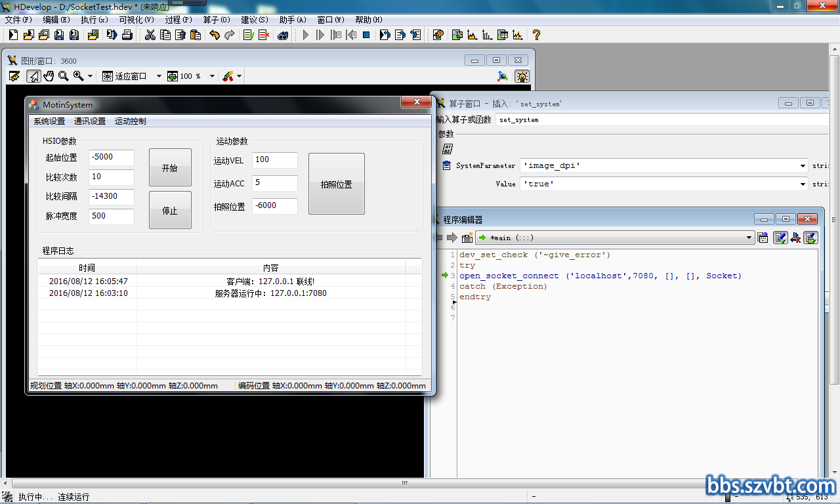Open help with question mark icon
Viewport: 840px width, 504px height.
pyautogui.click(x=536, y=35)
